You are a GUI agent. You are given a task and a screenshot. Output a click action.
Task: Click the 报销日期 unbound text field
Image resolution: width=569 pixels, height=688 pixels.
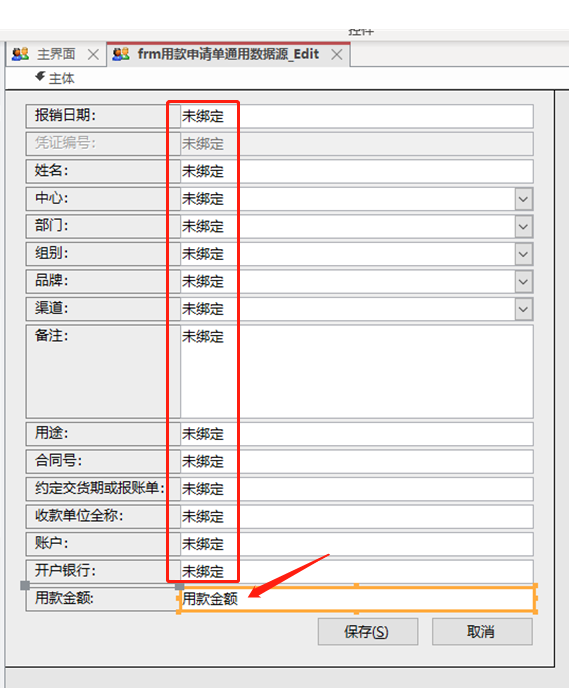pyautogui.click(x=357, y=116)
